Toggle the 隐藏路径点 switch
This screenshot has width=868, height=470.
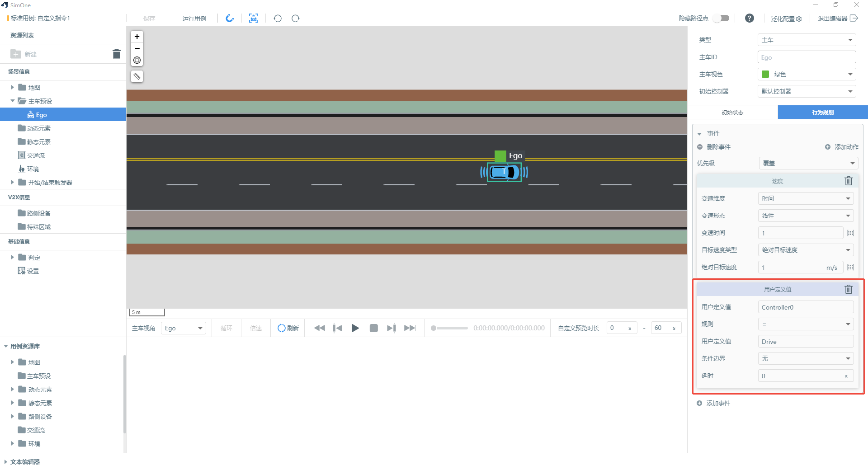(722, 18)
